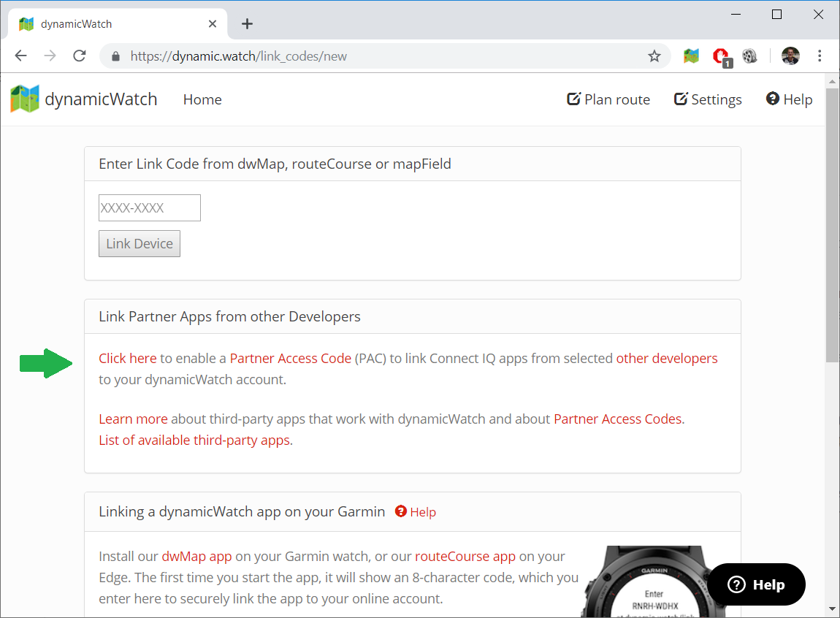
Task: Close the dynamicWatch browser tab
Action: tap(213, 23)
